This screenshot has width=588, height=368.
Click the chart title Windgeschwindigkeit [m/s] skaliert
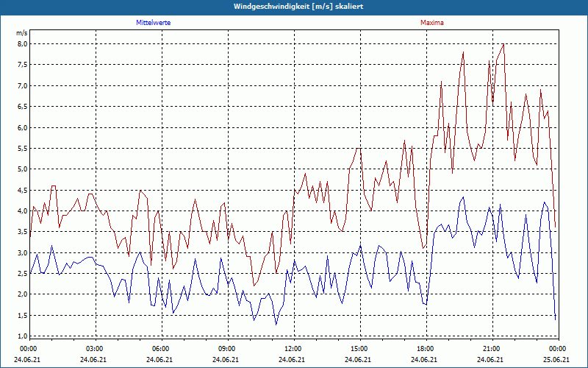(x=298, y=7)
